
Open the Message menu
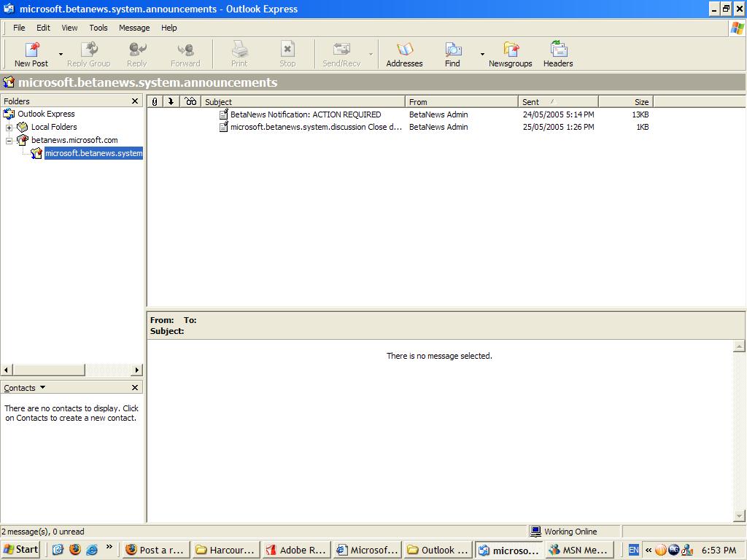[x=134, y=28]
